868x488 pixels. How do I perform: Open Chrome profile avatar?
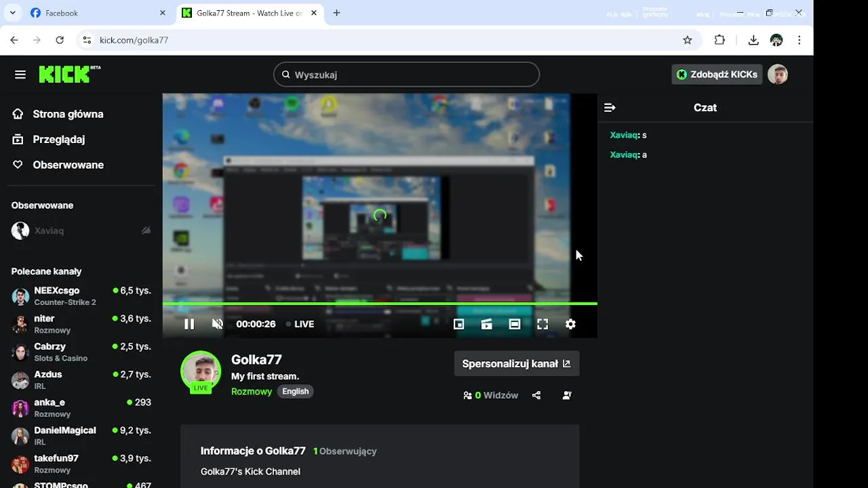click(x=777, y=40)
